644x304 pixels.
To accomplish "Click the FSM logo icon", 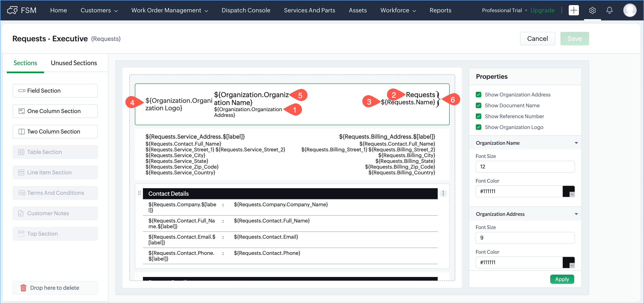I will (x=12, y=10).
